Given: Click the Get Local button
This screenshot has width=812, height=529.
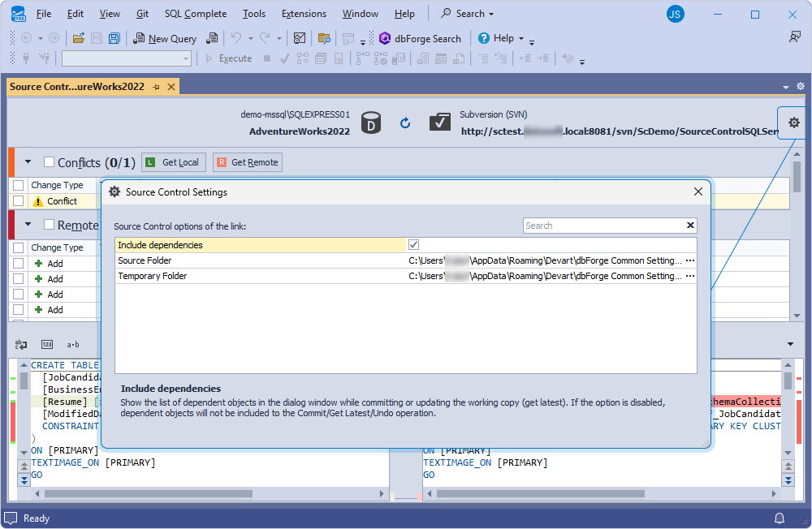Looking at the screenshot, I should click(174, 162).
